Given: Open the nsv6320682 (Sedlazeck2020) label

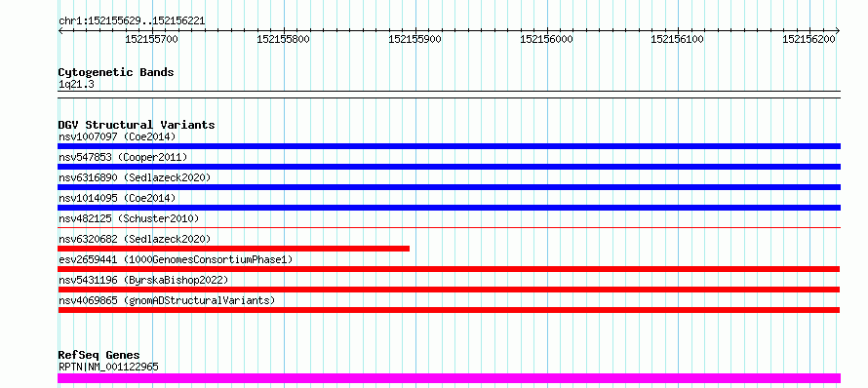Looking at the screenshot, I should pyautogui.click(x=135, y=239).
